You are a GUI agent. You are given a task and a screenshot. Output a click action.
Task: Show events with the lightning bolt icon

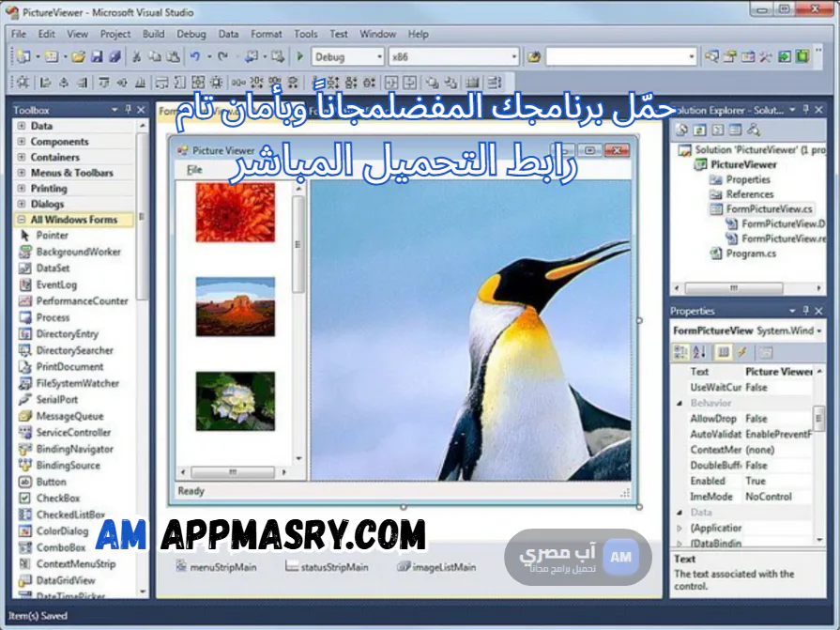point(742,352)
